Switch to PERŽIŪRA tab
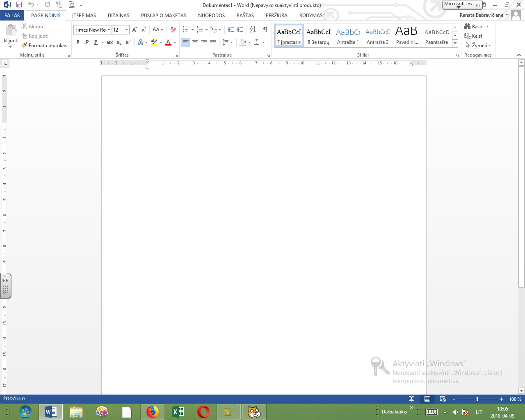Image resolution: width=525 pixels, height=420 pixels. pyautogui.click(x=276, y=15)
